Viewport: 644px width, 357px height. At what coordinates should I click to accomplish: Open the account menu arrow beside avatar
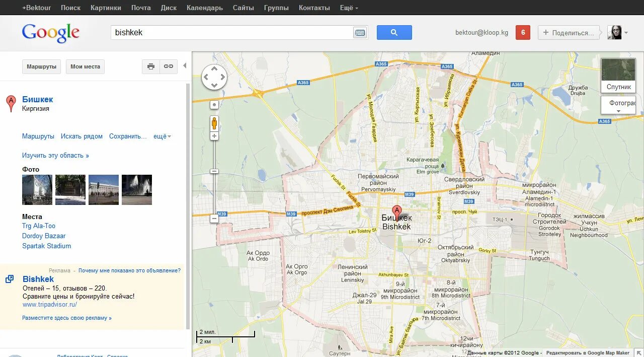coord(626,33)
